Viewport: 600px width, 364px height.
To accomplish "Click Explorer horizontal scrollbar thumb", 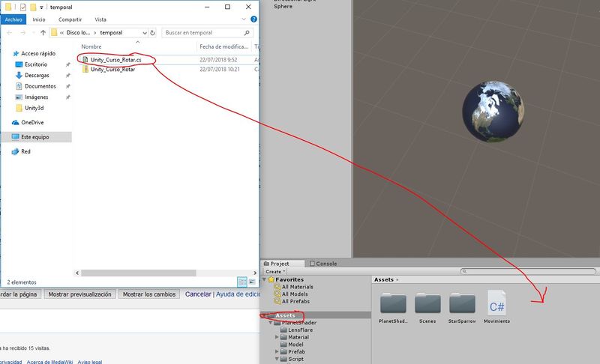I will 139,273.
